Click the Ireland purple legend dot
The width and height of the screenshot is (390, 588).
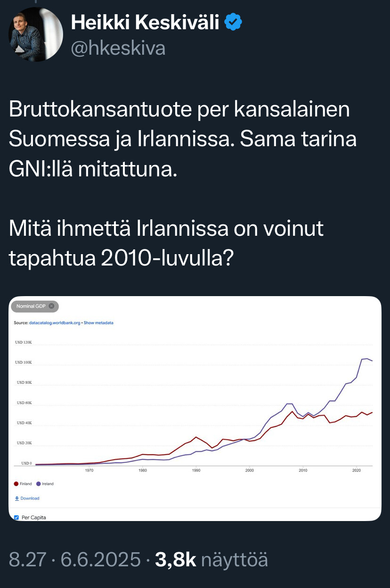pos(38,484)
